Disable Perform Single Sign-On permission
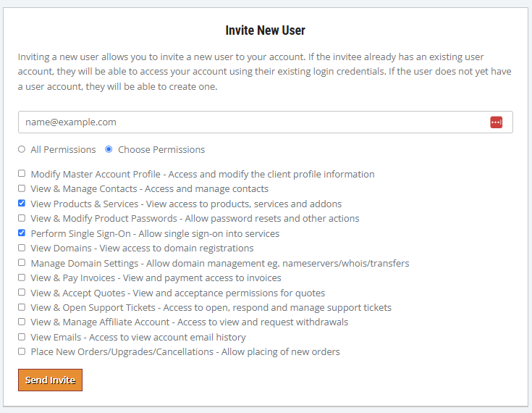 (22, 233)
